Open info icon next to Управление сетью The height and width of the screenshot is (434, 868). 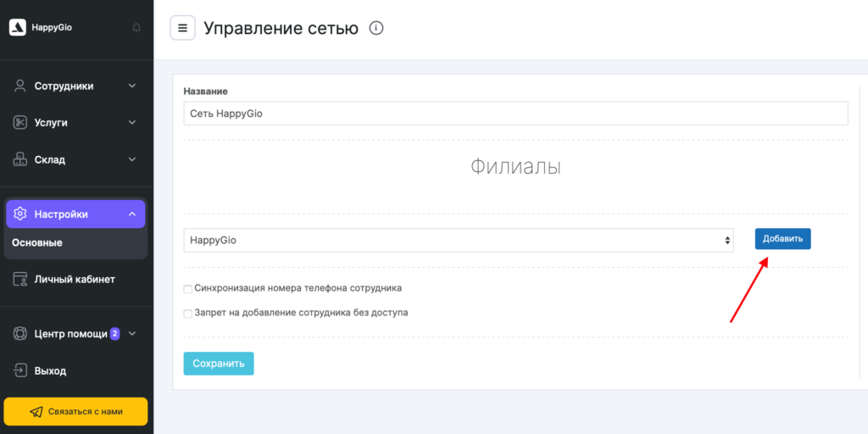(376, 28)
